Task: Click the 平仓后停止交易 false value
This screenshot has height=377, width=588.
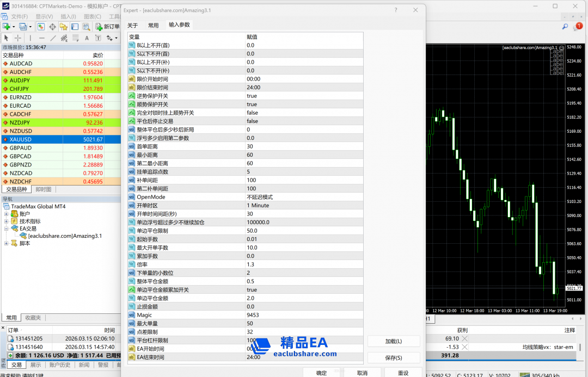Action: (x=252, y=121)
